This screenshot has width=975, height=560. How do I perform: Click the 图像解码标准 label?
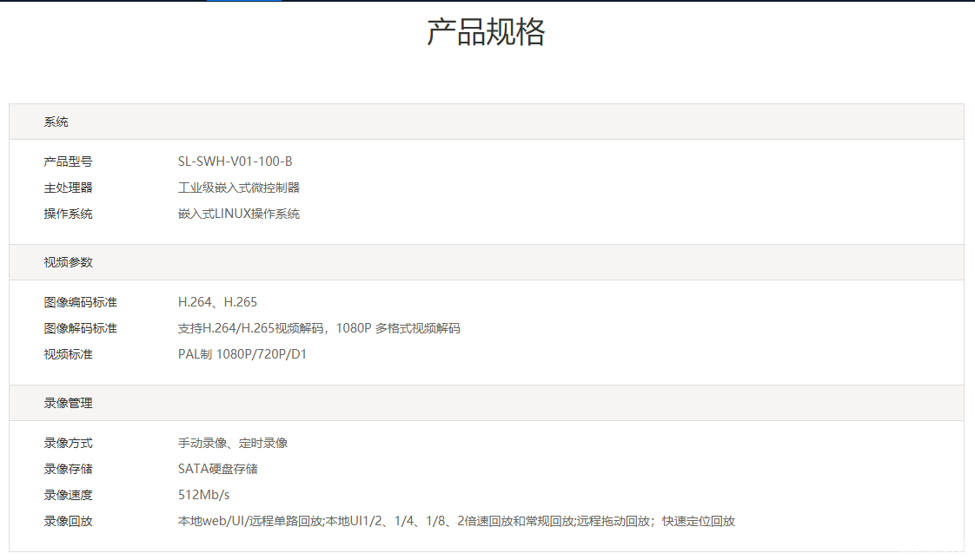coord(80,328)
